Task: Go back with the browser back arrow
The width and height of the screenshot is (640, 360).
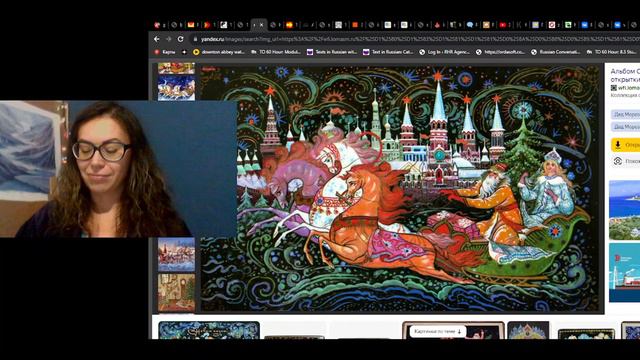Action: [x=157, y=39]
